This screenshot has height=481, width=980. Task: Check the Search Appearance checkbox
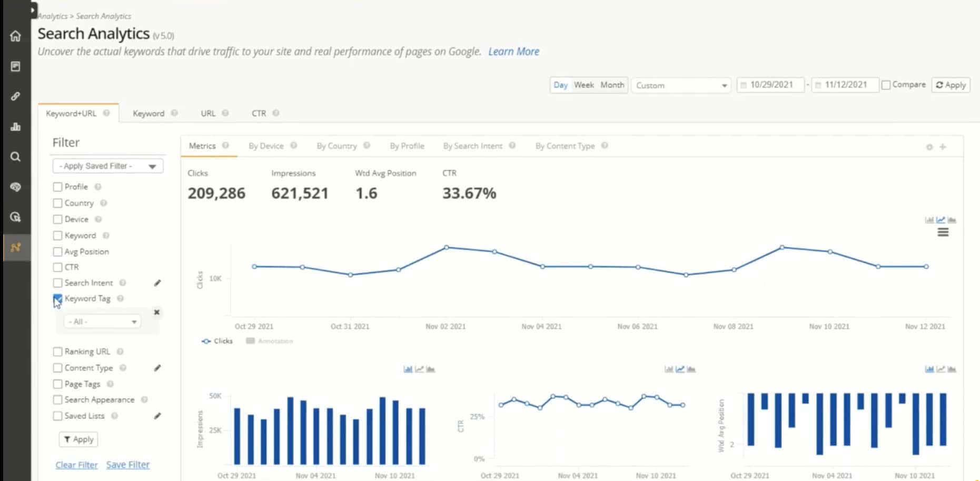pos(57,400)
